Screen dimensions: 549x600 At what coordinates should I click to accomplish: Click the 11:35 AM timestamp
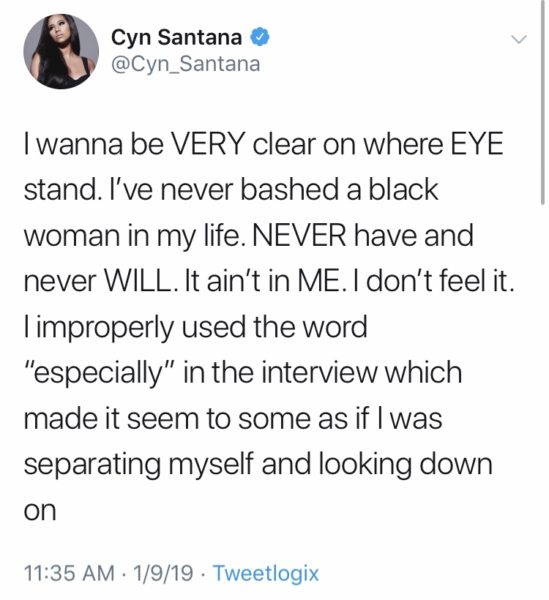69,573
